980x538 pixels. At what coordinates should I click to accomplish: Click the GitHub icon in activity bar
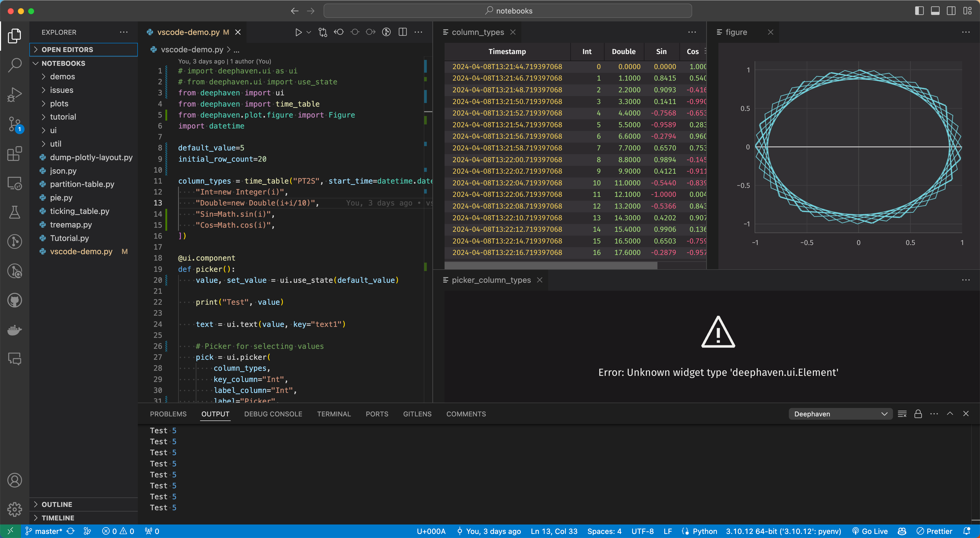pos(15,300)
